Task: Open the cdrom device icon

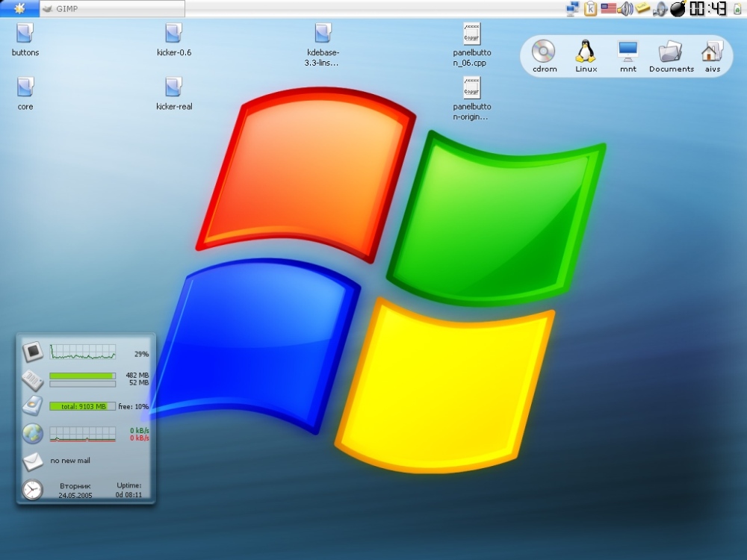Action: (x=544, y=56)
